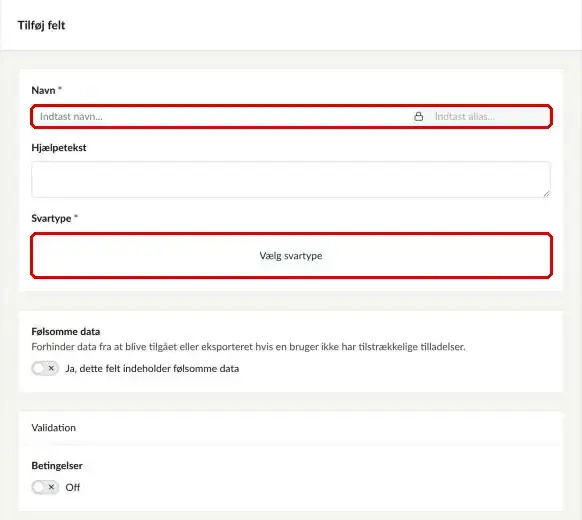Click inside the Hjælpetekst text area
The image size is (582, 520).
[291, 179]
